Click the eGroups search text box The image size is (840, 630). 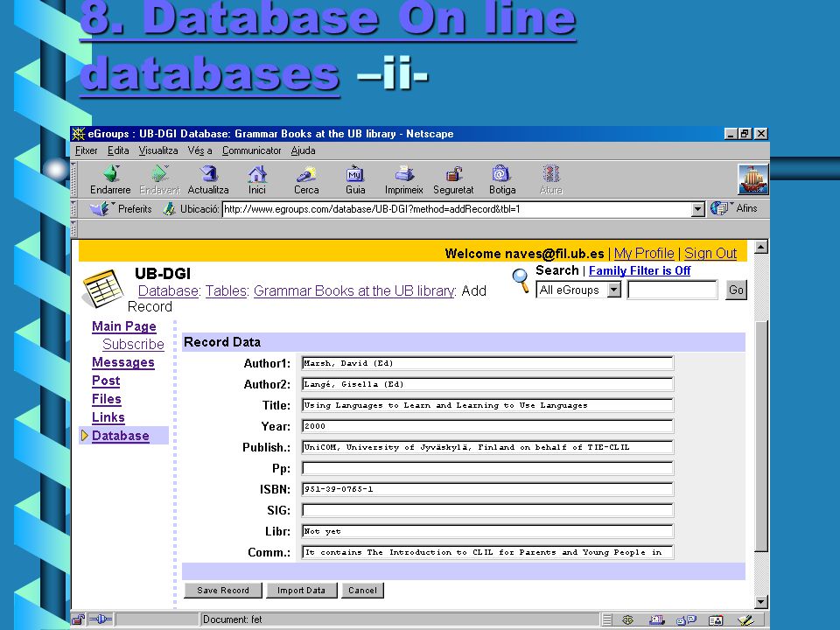click(x=672, y=290)
